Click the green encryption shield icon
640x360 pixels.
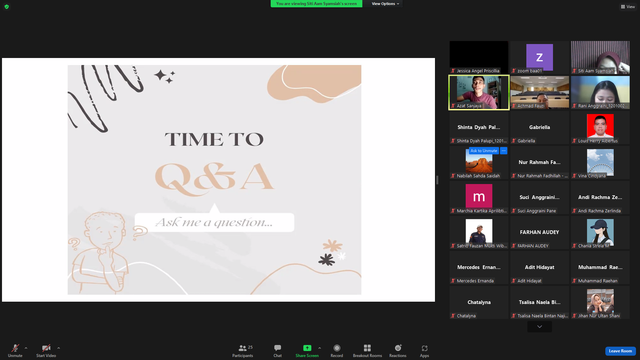(x=7, y=7)
